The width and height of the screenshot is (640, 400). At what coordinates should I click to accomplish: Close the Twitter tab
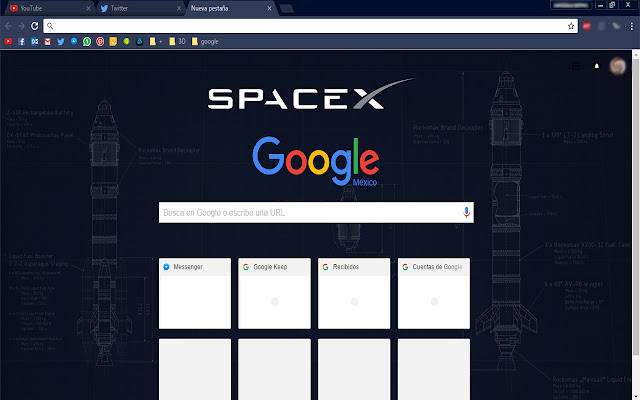point(179,8)
